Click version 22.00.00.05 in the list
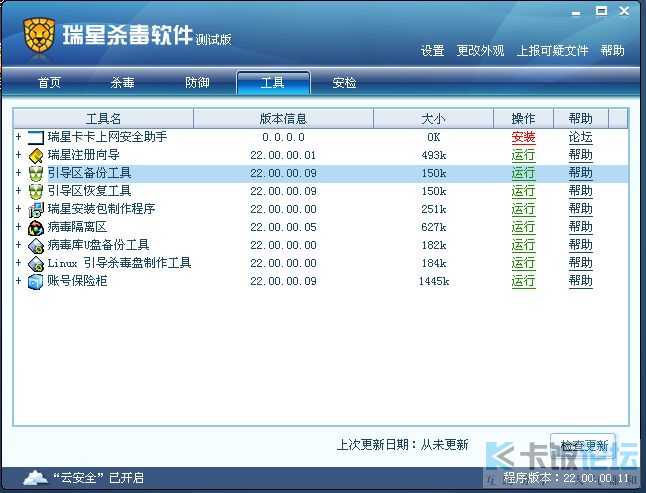 point(283,227)
